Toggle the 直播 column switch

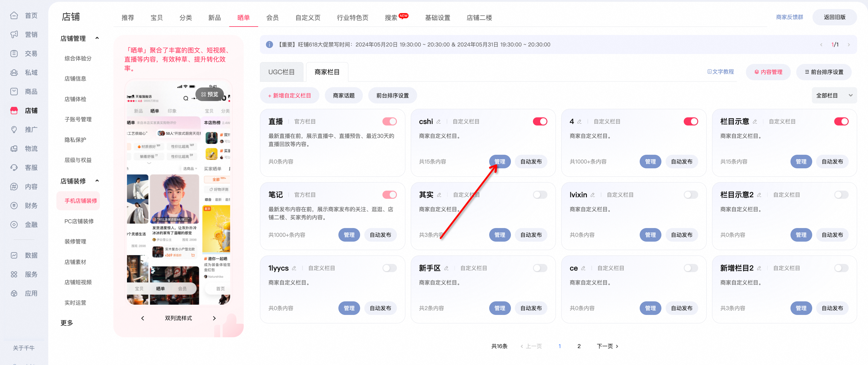390,121
